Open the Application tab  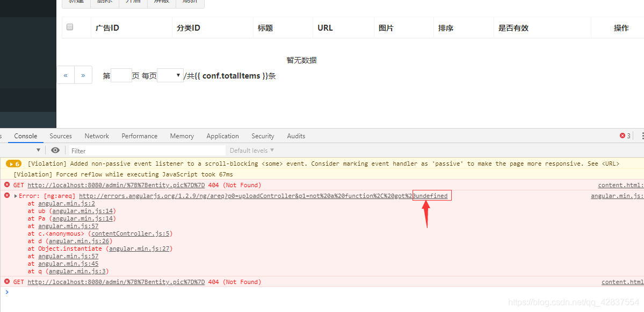point(222,136)
